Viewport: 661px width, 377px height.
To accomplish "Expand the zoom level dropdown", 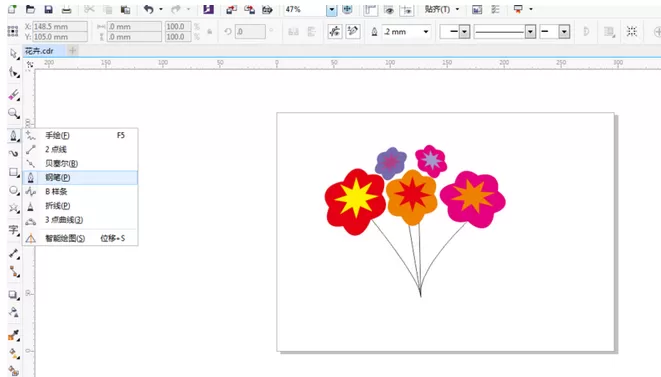I will (x=332, y=9).
